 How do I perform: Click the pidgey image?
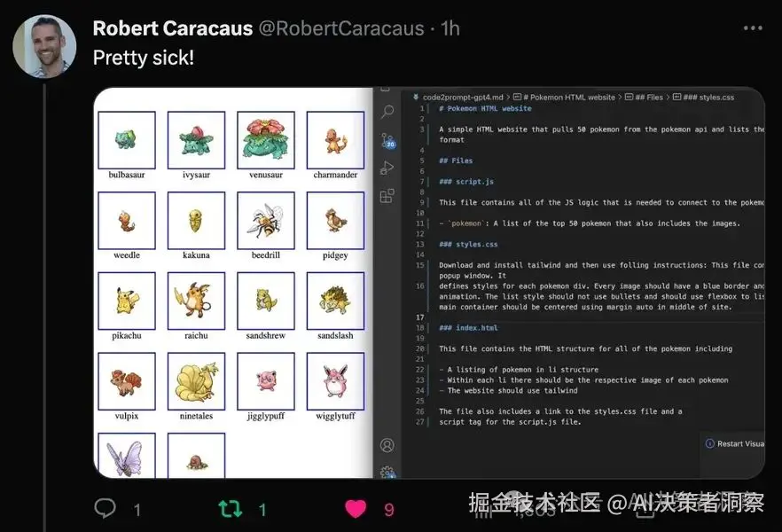[x=335, y=221]
